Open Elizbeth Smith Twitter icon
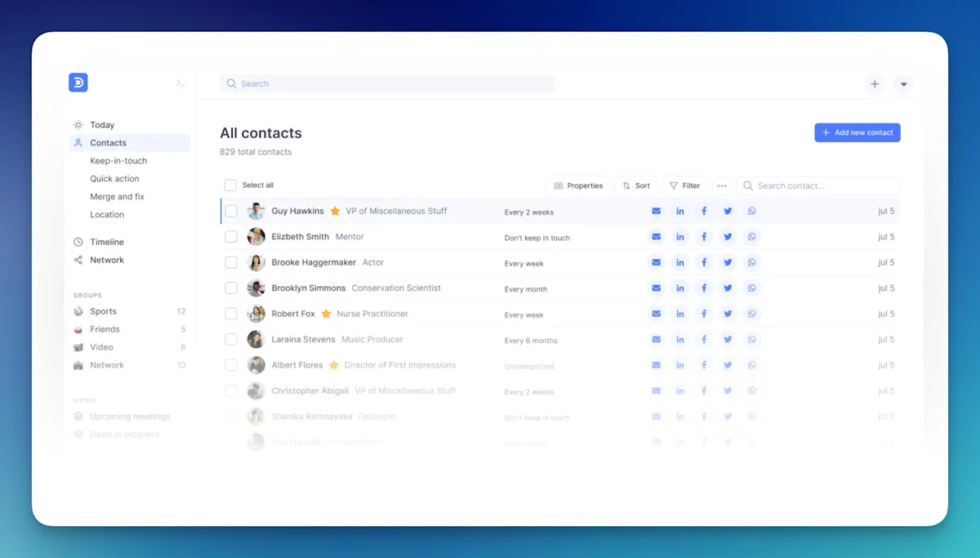Viewport: 980px width, 558px height. coord(728,237)
